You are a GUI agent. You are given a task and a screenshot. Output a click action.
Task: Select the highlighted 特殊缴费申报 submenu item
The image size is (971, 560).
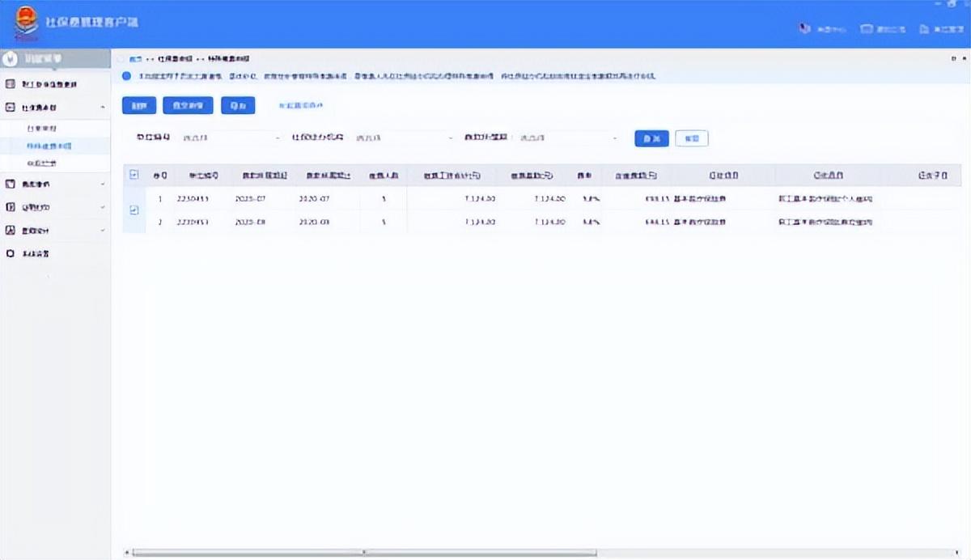(x=55, y=146)
